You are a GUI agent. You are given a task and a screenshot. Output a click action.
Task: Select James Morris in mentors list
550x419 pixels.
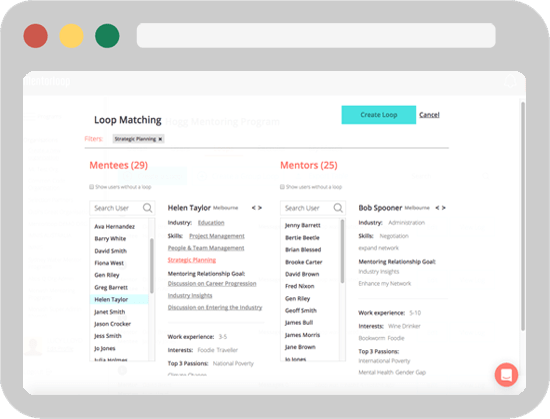pos(302,335)
